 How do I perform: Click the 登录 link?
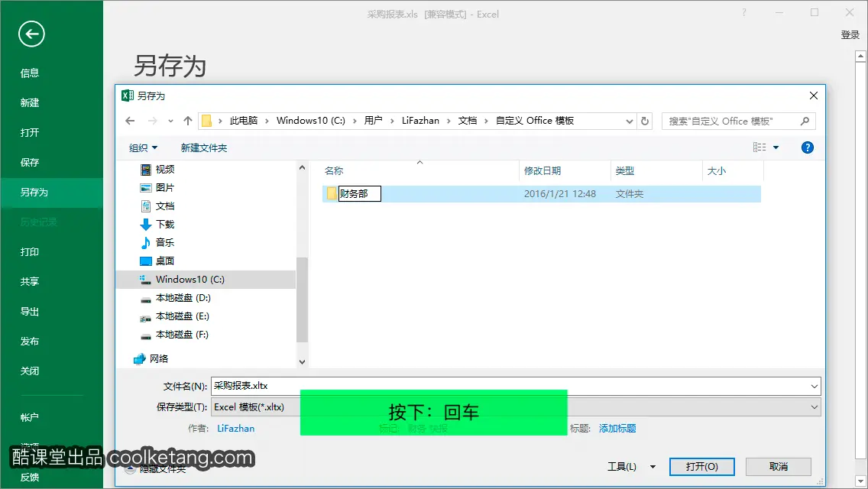click(x=850, y=35)
